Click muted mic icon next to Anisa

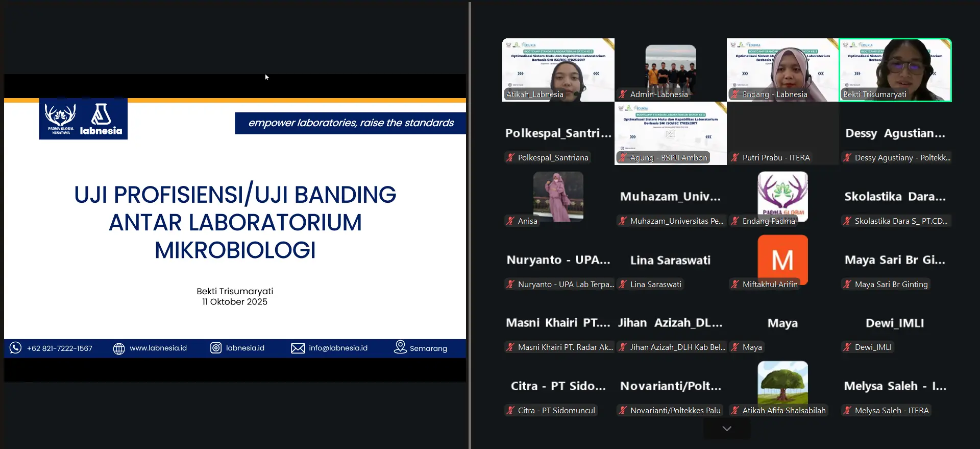pos(510,221)
